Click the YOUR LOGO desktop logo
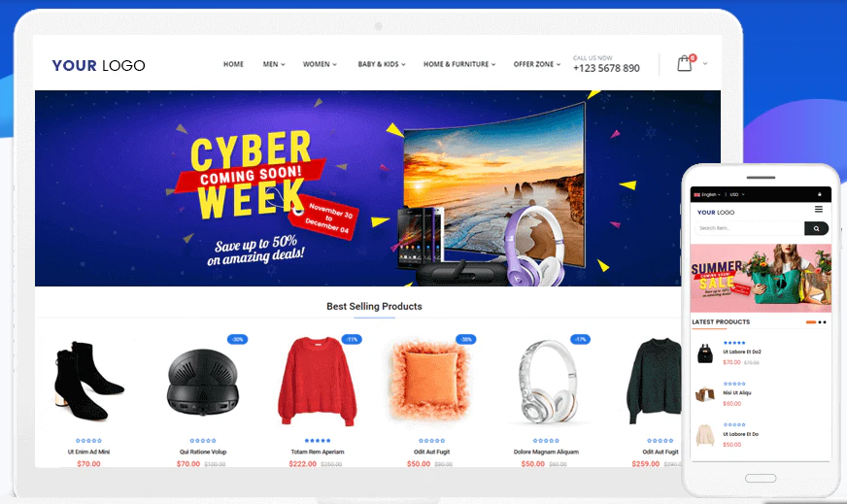This screenshot has width=847, height=504. click(x=98, y=65)
